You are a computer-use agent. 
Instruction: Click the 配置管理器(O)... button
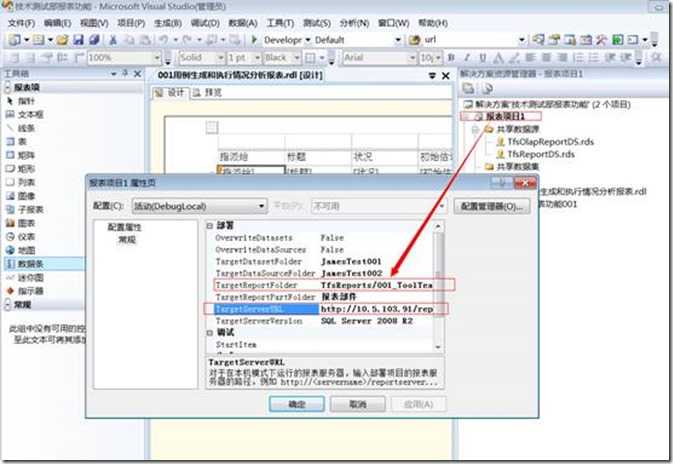[492, 206]
